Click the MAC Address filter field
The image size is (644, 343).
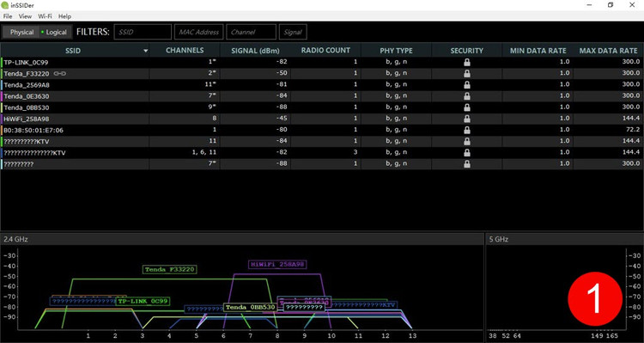[199, 32]
